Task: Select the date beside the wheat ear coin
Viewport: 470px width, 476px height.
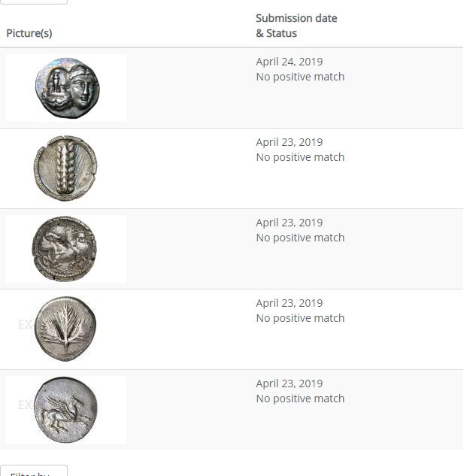Action: (290, 142)
